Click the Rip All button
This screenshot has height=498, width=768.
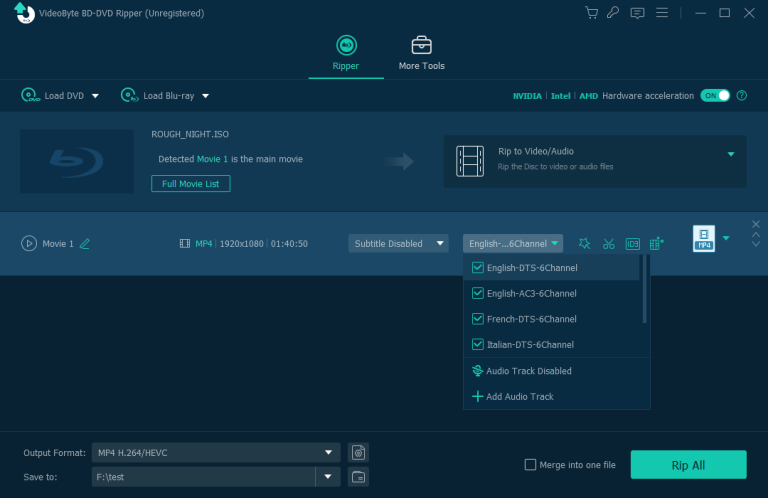coord(688,465)
